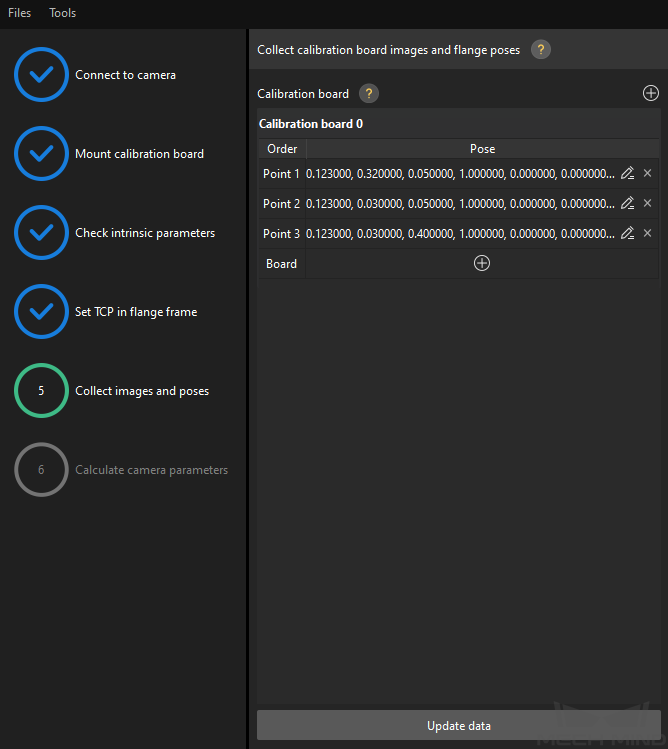Go to Mount calibration board step label

[140, 154]
